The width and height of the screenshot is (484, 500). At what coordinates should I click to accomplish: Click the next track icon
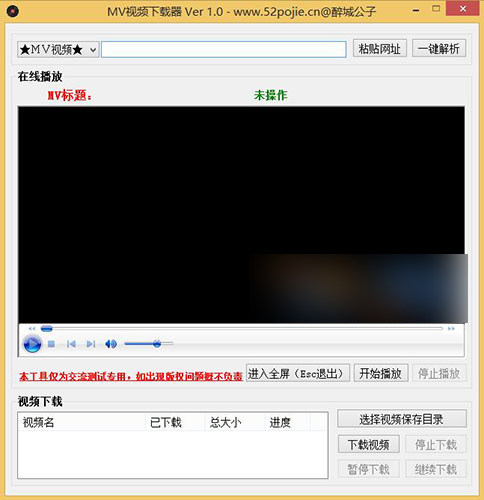[x=91, y=344]
